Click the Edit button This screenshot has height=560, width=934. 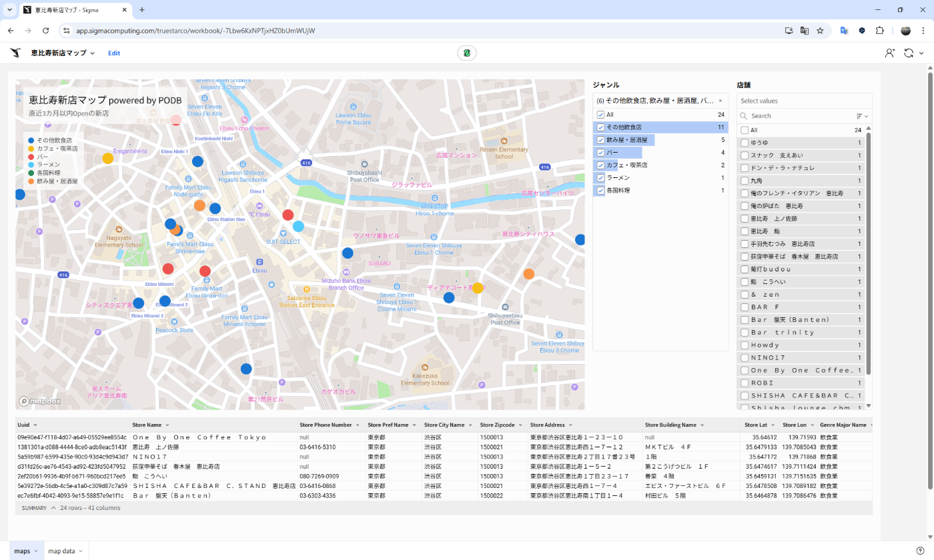tap(114, 53)
